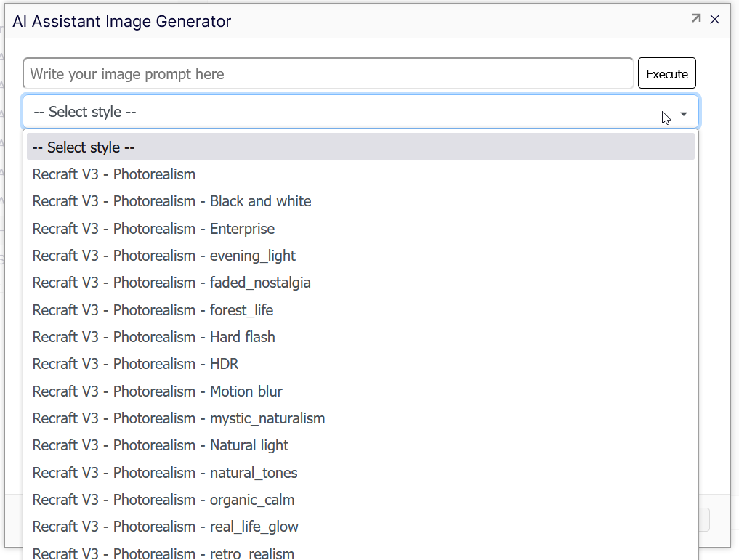Pick the Photorealism - Black and white style
Image resolution: width=739 pixels, height=560 pixels.
[360, 201]
